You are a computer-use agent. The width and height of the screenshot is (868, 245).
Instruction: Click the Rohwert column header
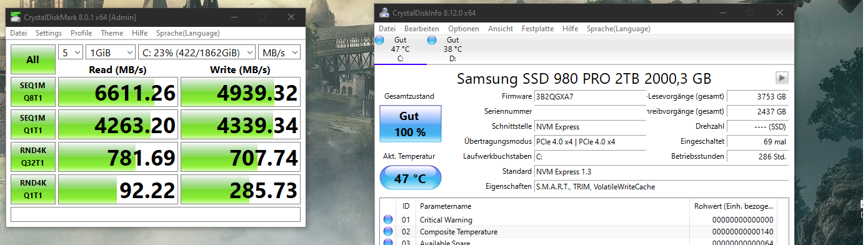tap(734, 206)
